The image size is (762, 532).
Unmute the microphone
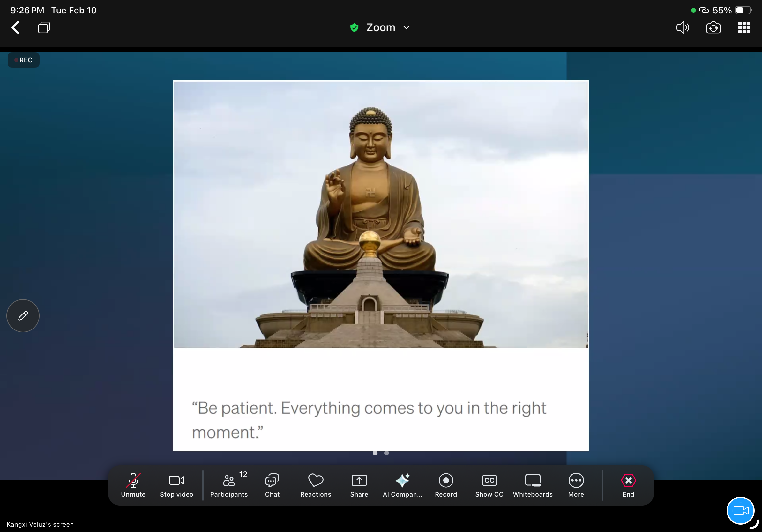coord(133,484)
